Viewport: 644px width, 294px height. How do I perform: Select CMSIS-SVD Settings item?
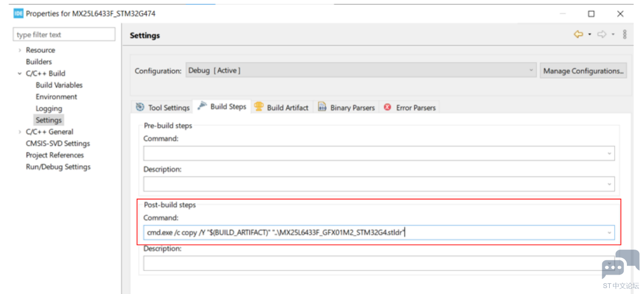coord(58,143)
